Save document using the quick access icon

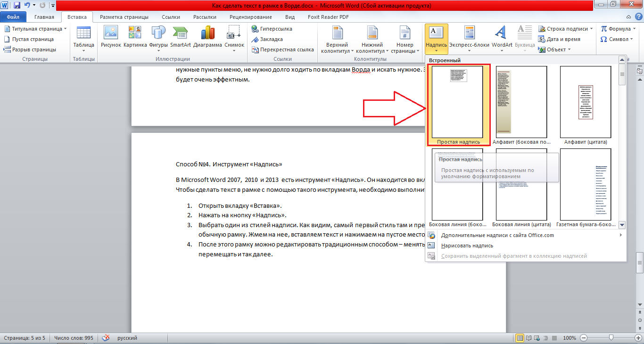pos(17,6)
